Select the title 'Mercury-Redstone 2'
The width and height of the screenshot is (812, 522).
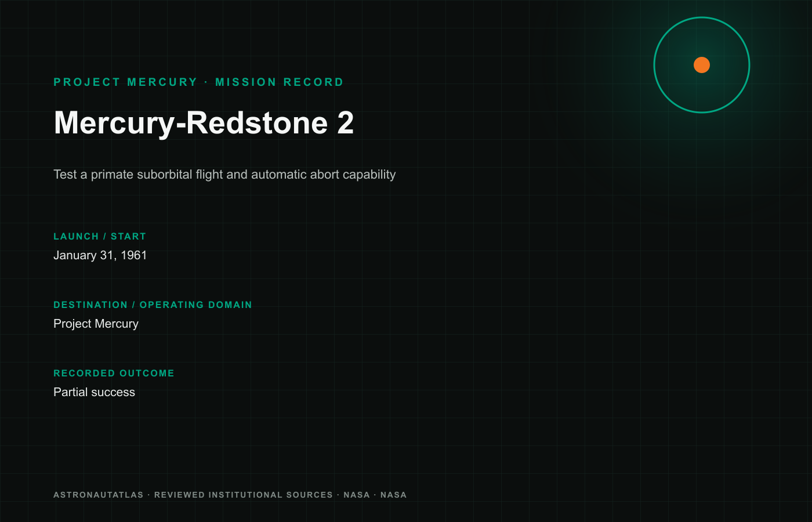204,123
